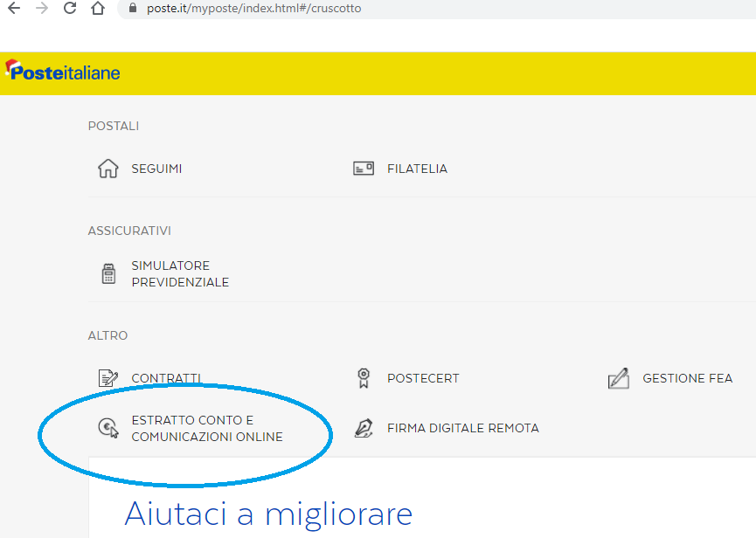
Task: Click the Aiutaci a migliorare heading
Action: tap(268, 514)
